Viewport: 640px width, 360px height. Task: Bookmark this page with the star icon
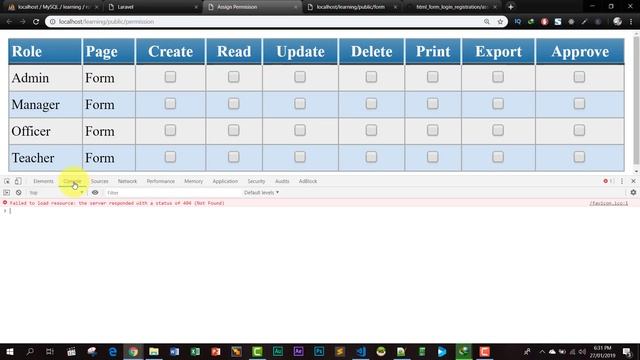pyautogui.click(x=500, y=22)
